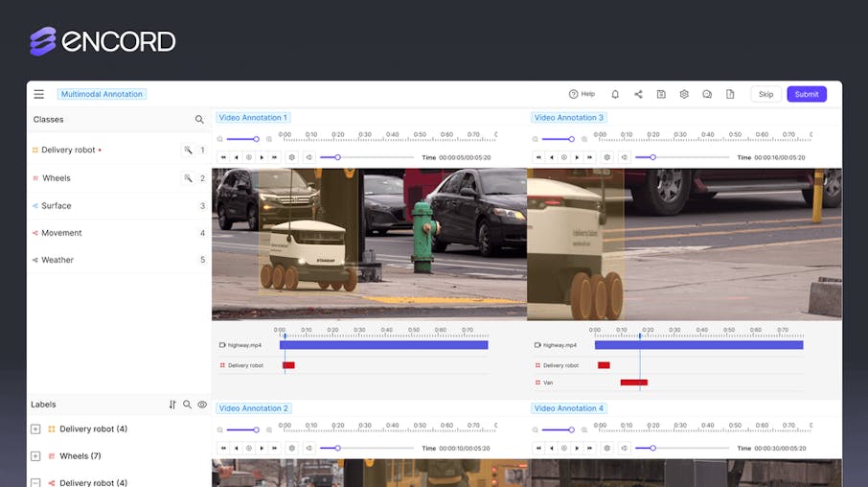Click the save icon in top toolbar

coord(661,94)
